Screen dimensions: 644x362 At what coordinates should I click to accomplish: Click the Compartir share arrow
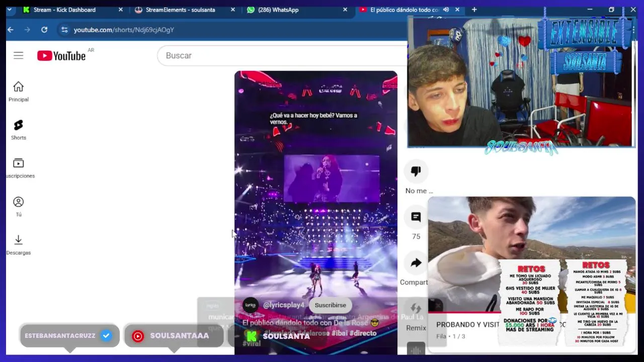(416, 263)
